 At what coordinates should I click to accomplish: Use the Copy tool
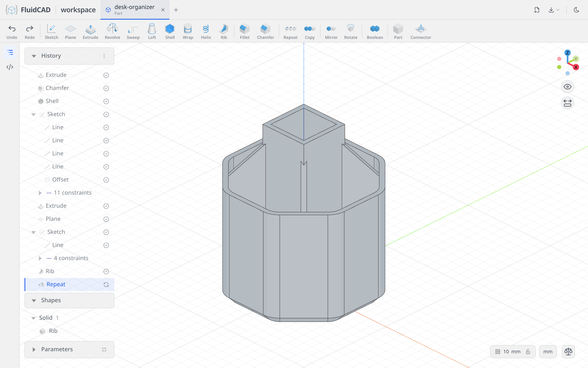coord(310,32)
